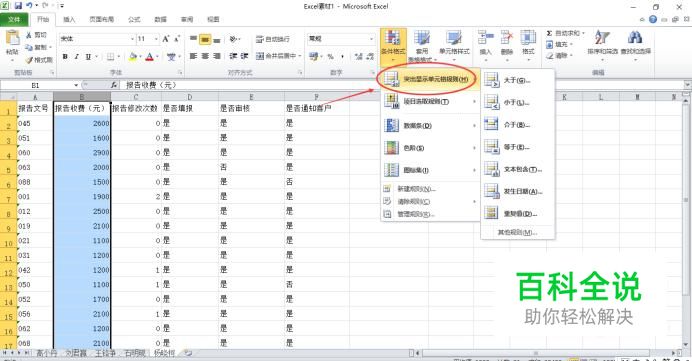Screen dimensions: 692x361
Task: Click the red font color A
Action: coord(149,56)
